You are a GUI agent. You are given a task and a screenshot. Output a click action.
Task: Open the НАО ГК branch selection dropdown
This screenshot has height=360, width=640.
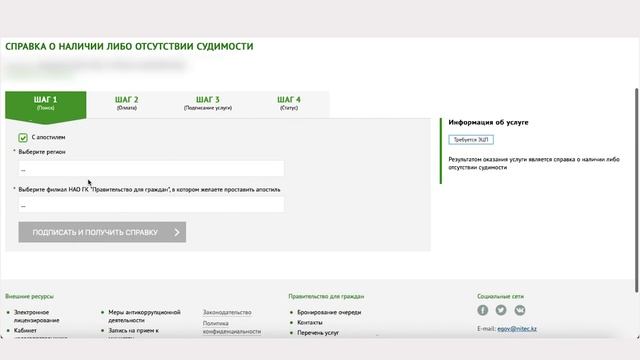click(151, 205)
